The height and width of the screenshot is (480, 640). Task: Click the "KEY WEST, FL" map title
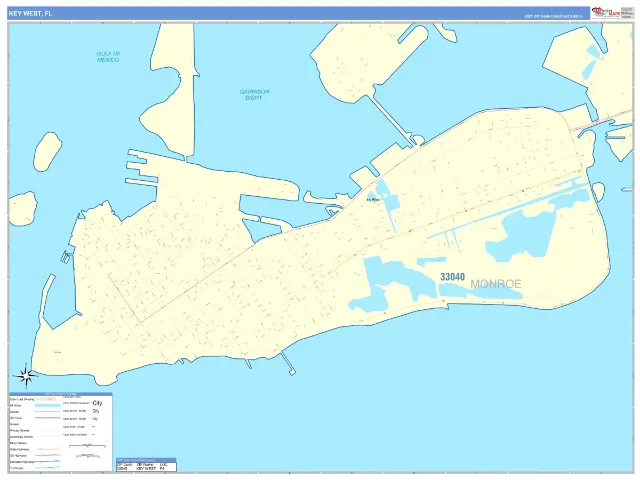(30, 13)
